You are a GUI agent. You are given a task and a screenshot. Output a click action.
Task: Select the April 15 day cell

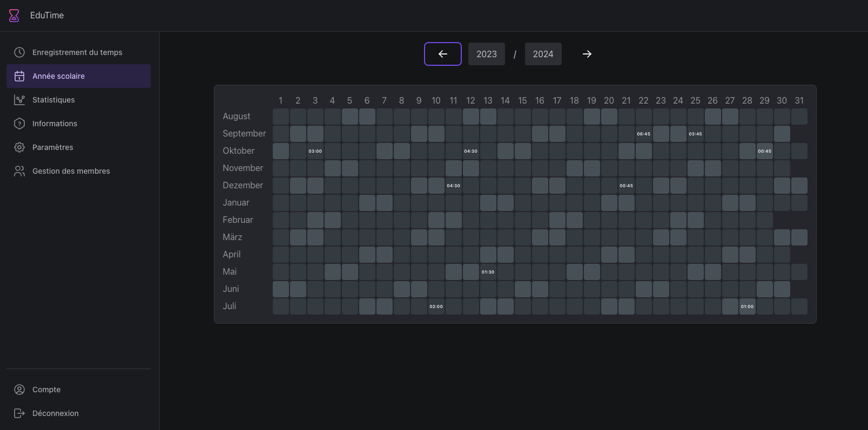(523, 255)
